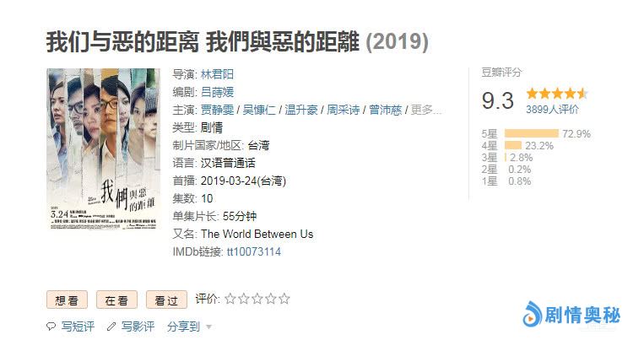Mark the show as 看过
The height and width of the screenshot is (340, 644).
click(166, 300)
